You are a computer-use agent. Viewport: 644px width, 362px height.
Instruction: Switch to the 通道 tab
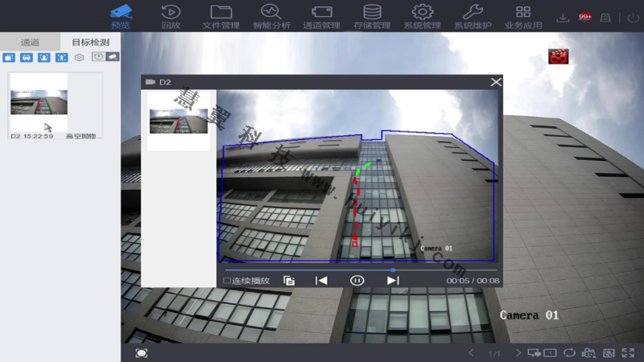pos(30,42)
